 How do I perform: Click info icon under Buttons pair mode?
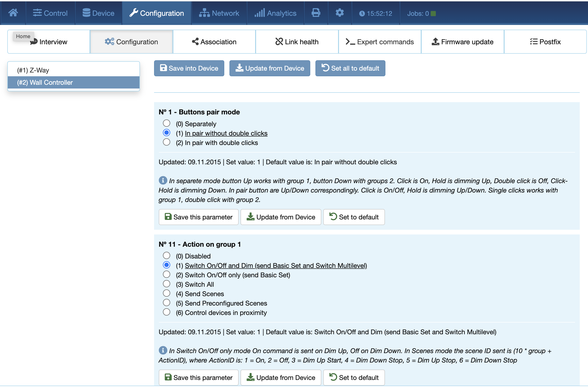(163, 180)
